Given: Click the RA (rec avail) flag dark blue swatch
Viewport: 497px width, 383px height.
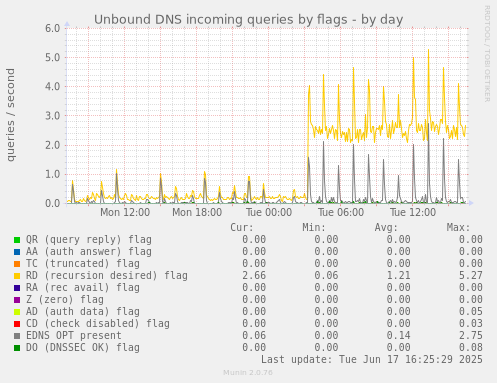Looking at the screenshot, I should tap(17, 288).
